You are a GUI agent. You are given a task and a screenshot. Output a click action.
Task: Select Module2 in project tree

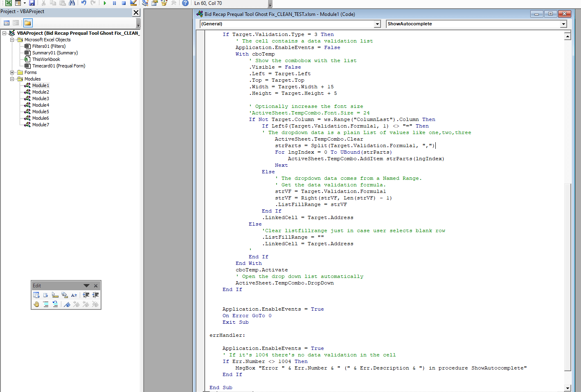pos(41,92)
